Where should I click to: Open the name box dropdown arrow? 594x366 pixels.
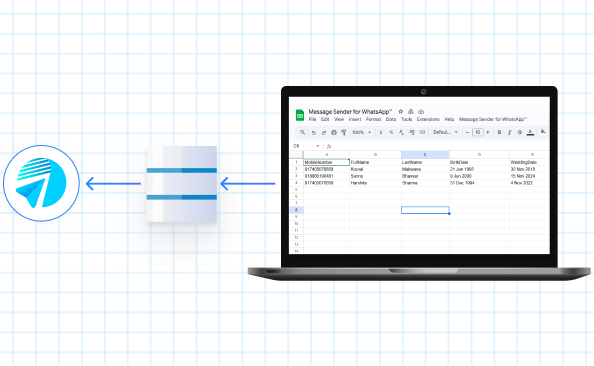tap(317, 146)
